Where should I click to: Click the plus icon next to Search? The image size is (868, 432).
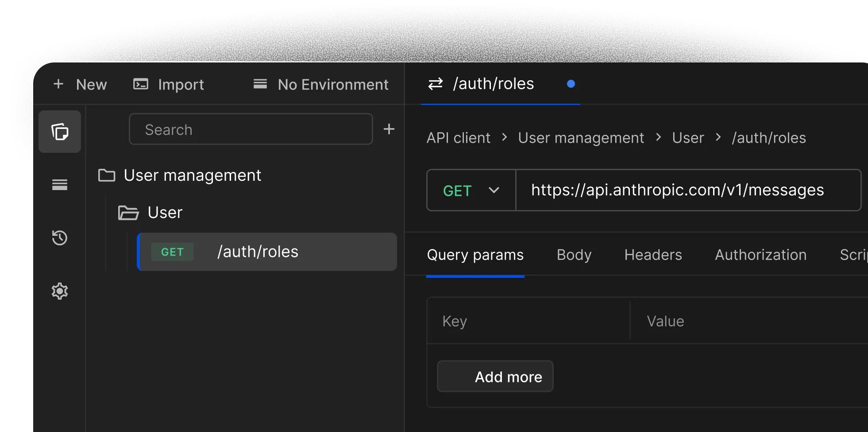(x=389, y=129)
